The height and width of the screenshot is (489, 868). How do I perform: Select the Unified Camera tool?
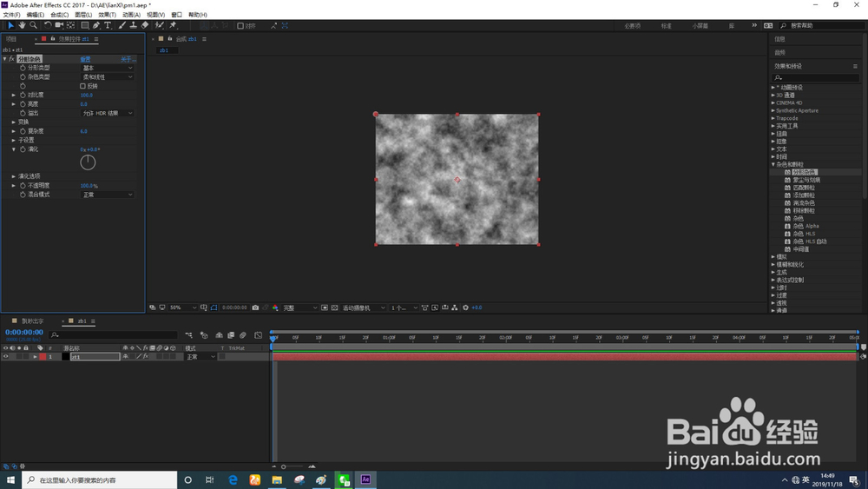coord(59,25)
